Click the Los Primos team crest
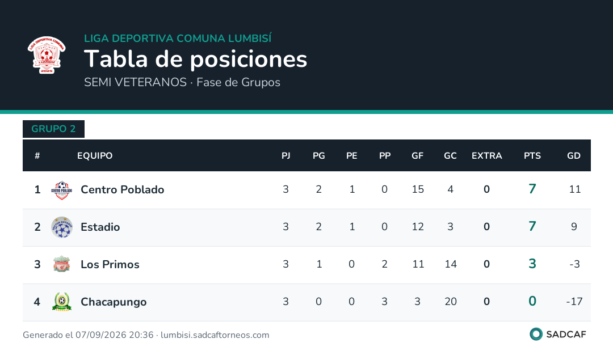613x364 pixels. [x=62, y=264]
